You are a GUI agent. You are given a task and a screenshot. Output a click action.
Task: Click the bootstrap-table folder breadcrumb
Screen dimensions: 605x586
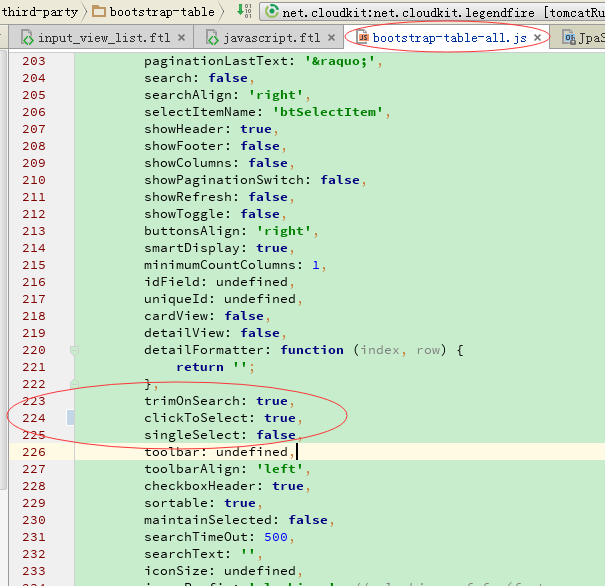tap(154, 12)
